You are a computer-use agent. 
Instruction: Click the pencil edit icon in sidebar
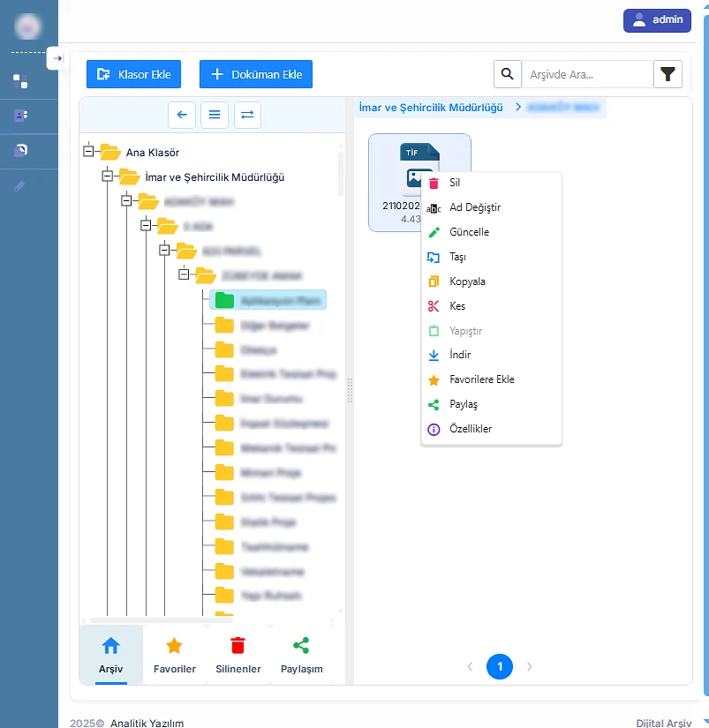[19, 186]
